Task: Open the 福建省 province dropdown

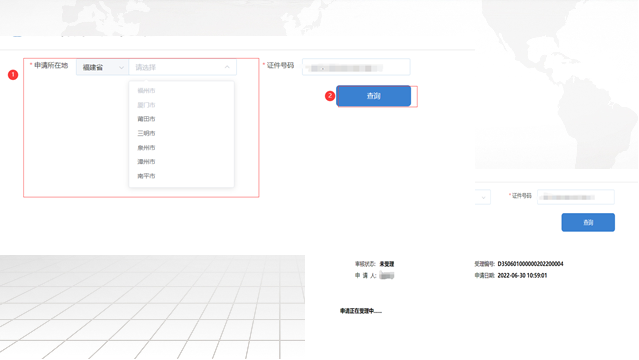Action: pos(102,67)
